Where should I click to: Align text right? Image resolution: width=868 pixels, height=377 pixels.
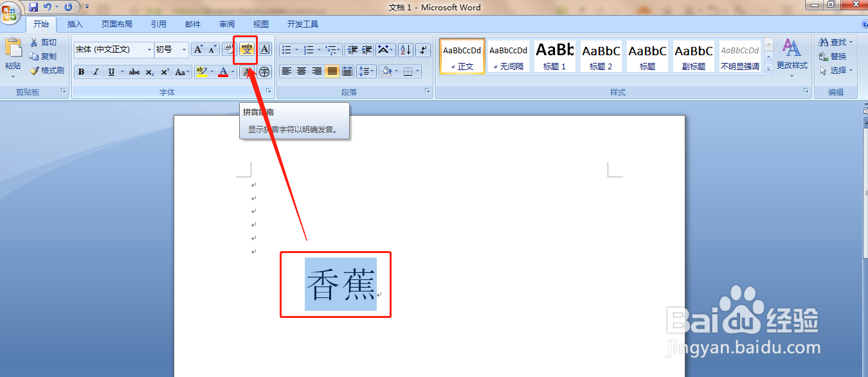coord(317,71)
